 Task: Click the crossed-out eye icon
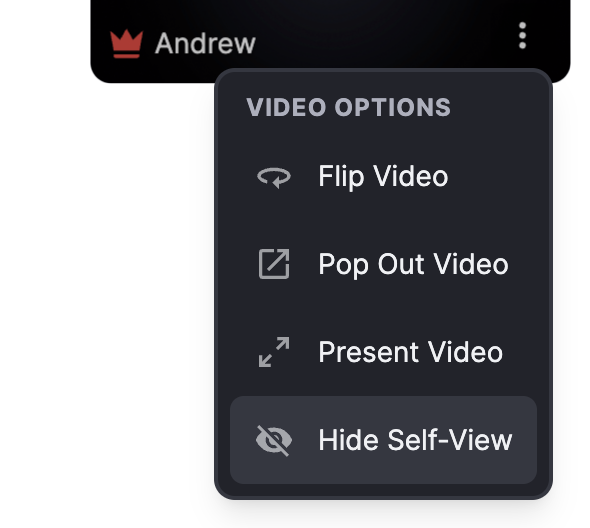[x=274, y=440]
